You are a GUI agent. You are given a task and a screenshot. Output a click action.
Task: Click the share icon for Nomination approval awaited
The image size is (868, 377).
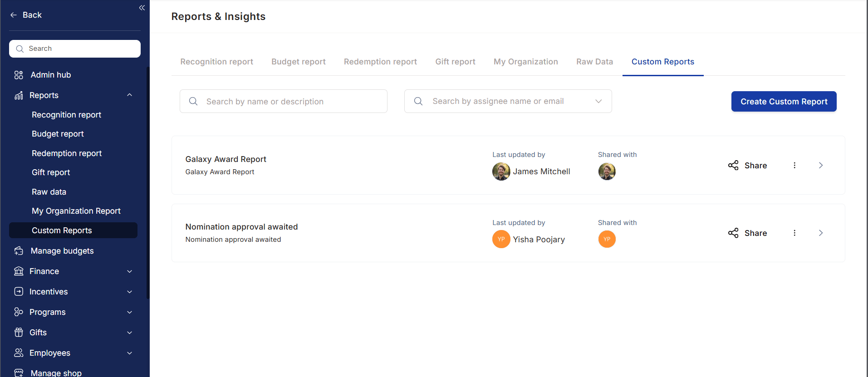(x=733, y=233)
